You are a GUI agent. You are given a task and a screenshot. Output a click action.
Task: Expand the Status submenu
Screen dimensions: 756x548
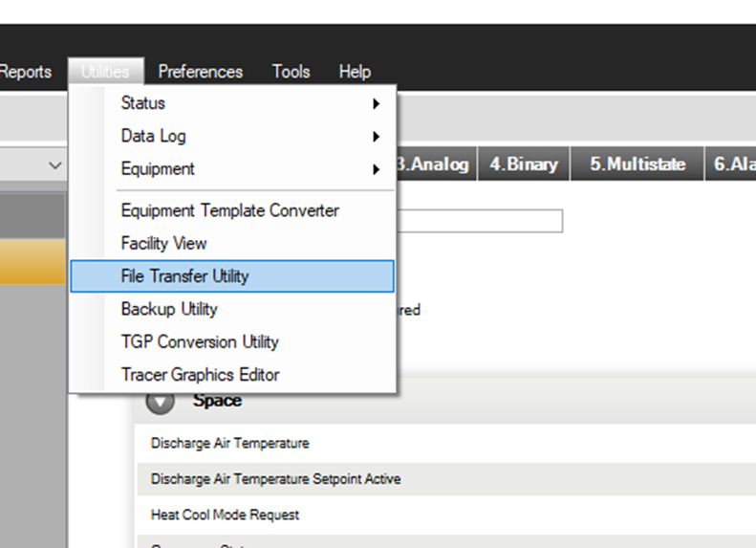[x=232, y=103]
